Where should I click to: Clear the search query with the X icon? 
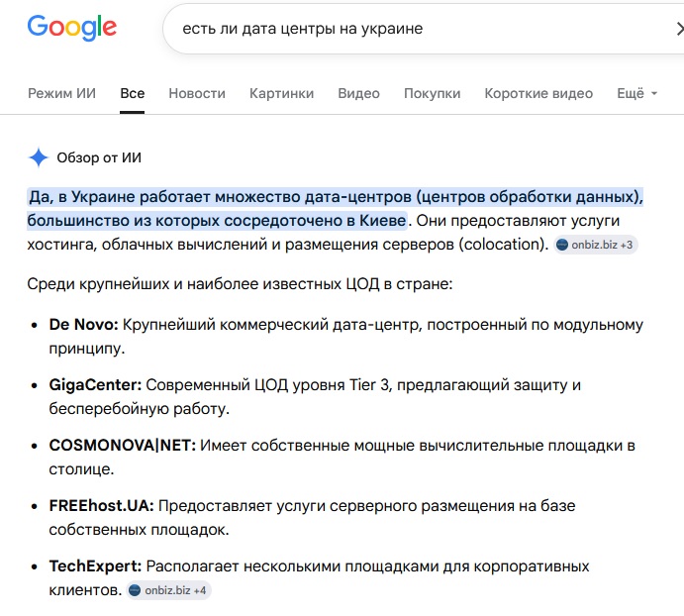point(680,29)
